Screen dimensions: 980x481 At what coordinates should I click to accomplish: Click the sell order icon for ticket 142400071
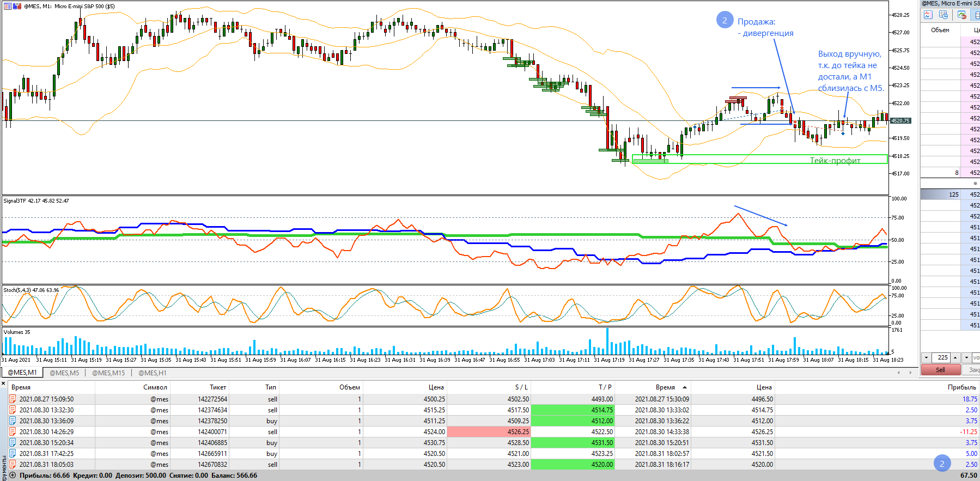(x=13, y=431)
